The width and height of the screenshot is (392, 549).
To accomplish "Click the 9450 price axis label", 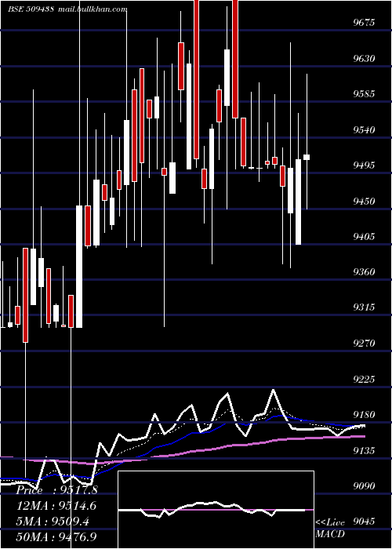I will [x=364, y=202].
